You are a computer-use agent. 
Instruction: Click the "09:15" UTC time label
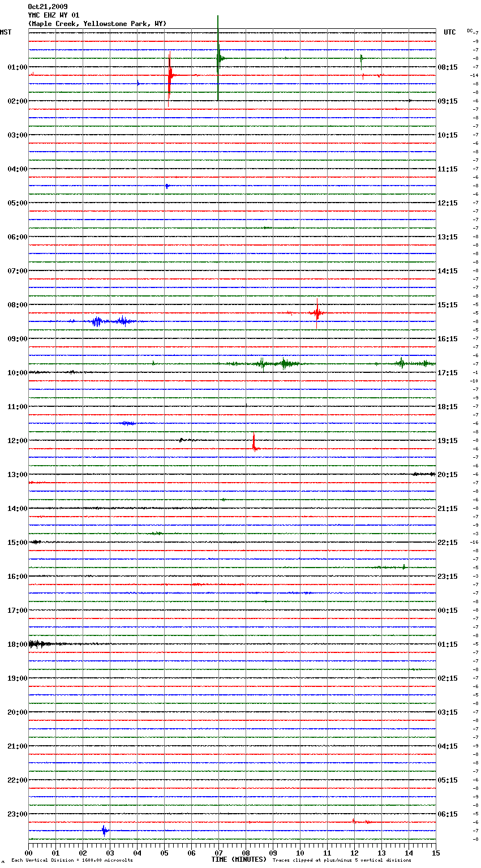(x=448, y=101)
